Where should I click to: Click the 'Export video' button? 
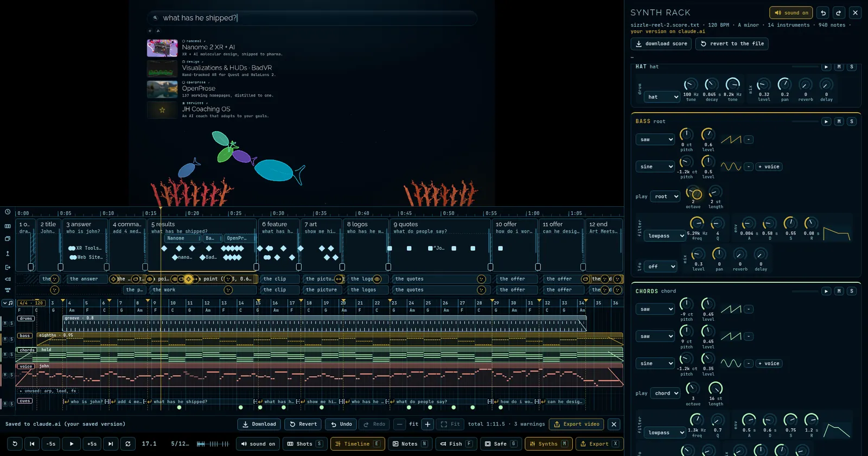click(577, 424)
